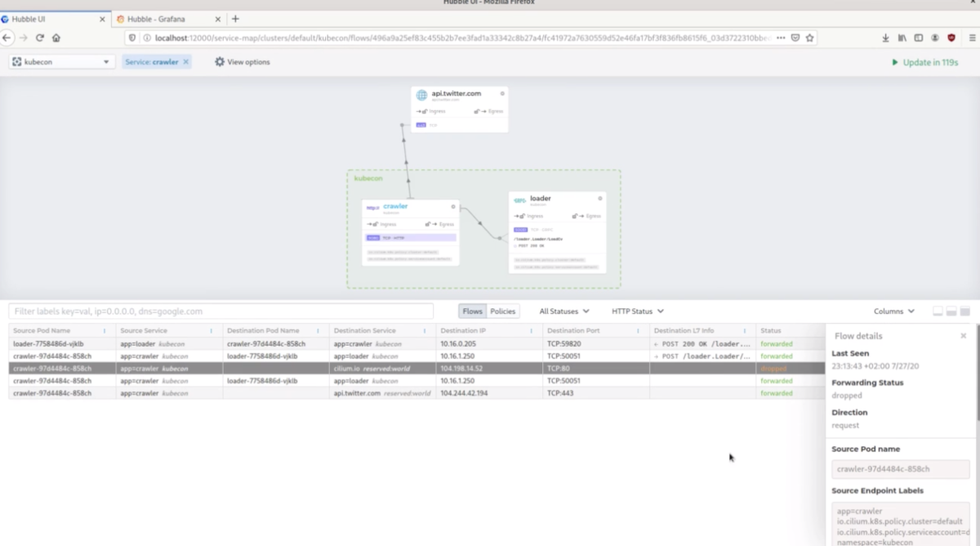Screen dimensions: 980x546
Task: Switch the flows panel to Policies
Action: 503,311
